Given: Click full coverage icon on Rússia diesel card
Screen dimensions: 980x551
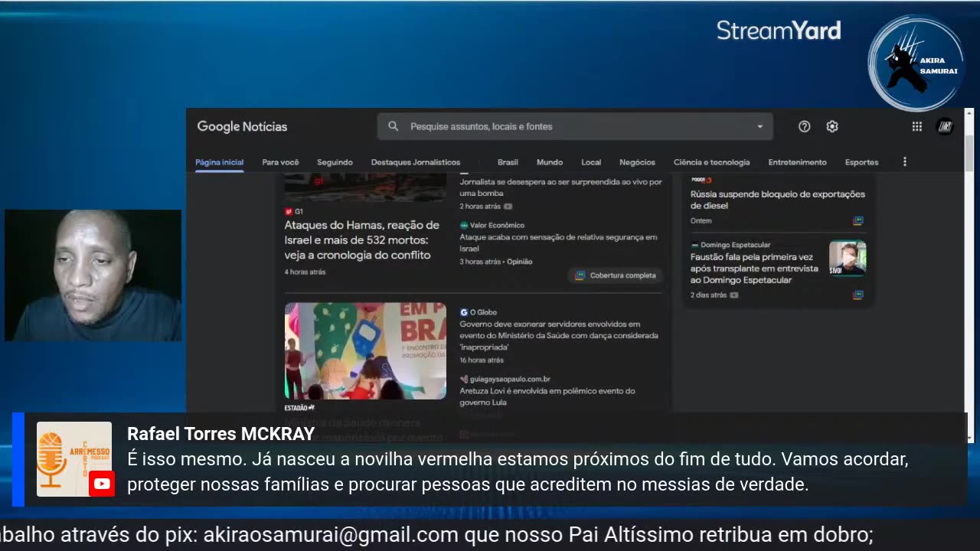Looking at the screenshot, I should pos(858,220).
